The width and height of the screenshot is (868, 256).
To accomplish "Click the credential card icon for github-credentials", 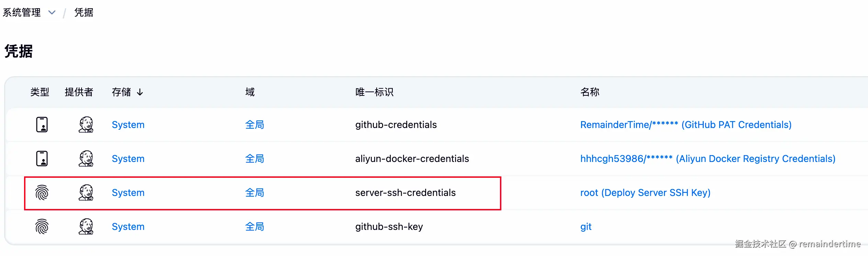I will coord(42,125).
